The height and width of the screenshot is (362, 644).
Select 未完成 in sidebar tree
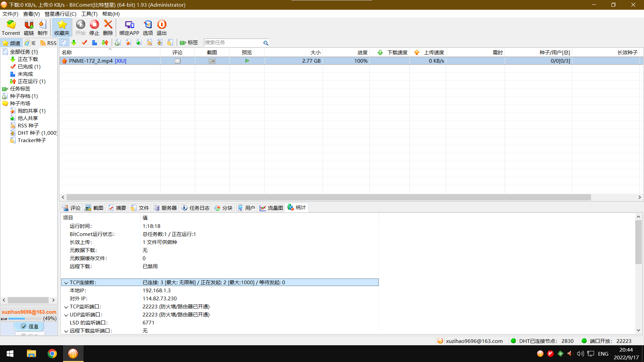coord(25,74)
